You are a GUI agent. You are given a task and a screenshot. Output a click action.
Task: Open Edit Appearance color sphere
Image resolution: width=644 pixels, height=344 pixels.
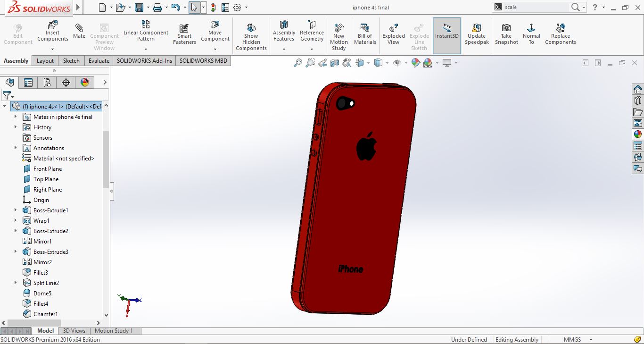coord(415,63)
